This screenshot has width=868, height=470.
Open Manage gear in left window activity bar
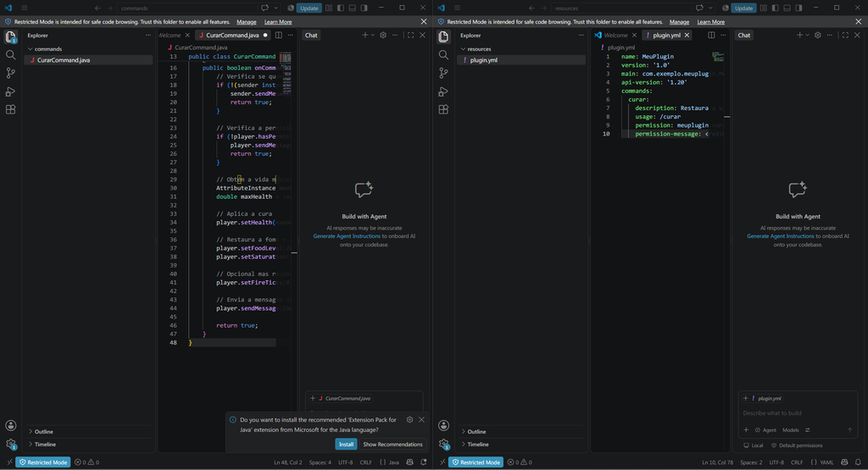tap(10, 444)
